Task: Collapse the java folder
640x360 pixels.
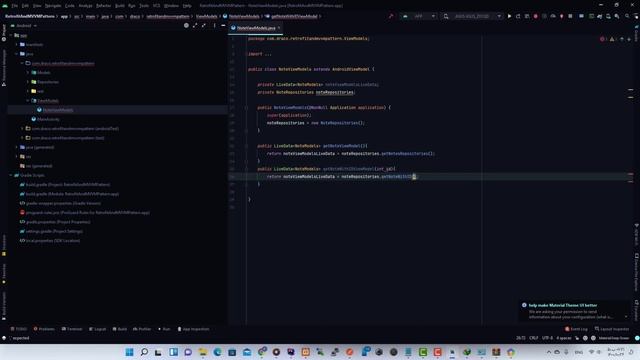Action: [17, 54]
